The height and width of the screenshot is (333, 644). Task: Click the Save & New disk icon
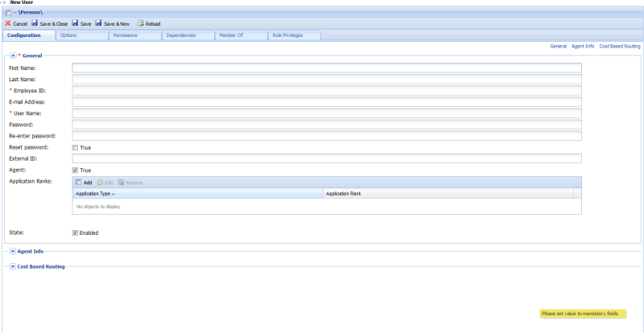tap(99, 24)
